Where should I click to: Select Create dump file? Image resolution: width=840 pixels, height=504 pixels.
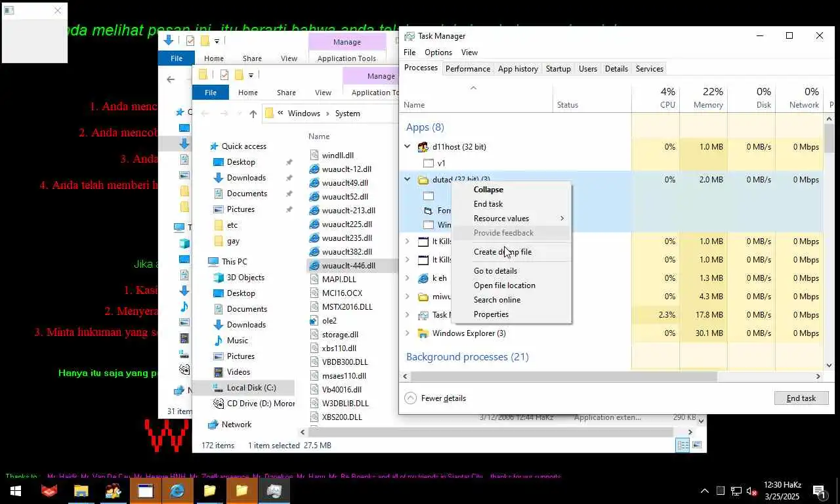point(512,252)
